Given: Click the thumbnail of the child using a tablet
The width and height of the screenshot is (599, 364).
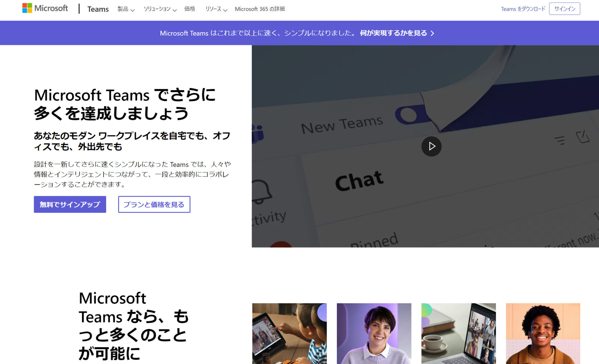Looking at the screenshot, I should pyautogui.click(x=290, y=334).
